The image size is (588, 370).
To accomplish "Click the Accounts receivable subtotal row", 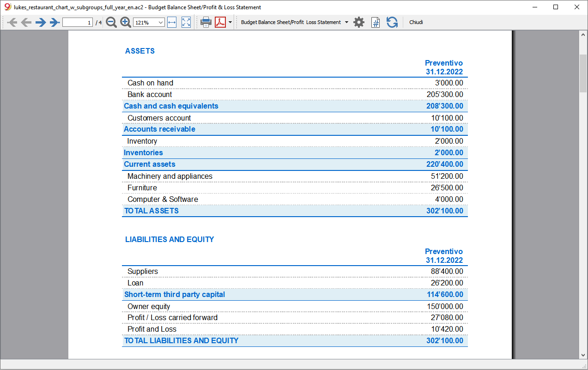I will (295, 129).
